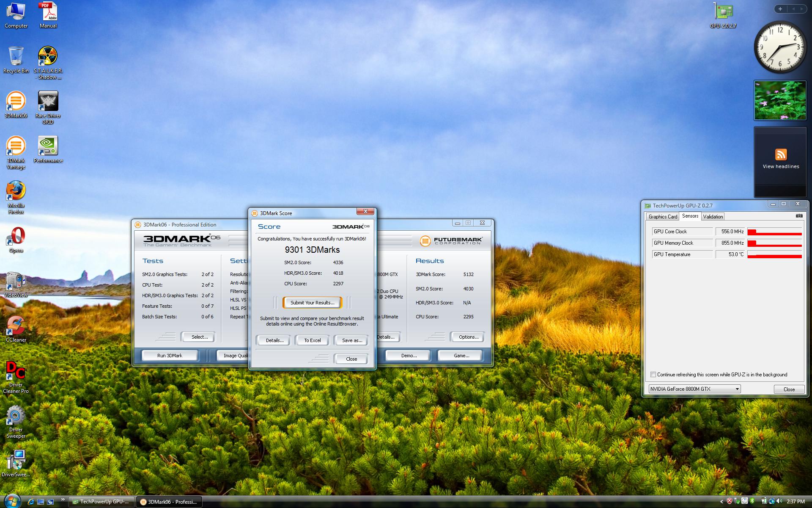Launch Race Driver GRID shortcut
The height and width of the screenshot is (508, 812).
click(x=48, y=108)
